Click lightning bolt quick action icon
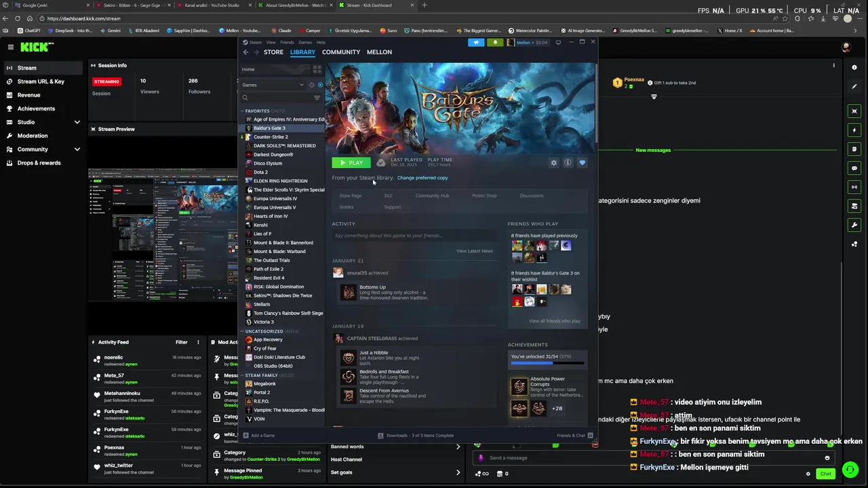Viewport: 868px width, 488px height. click(x=854, y=130)
